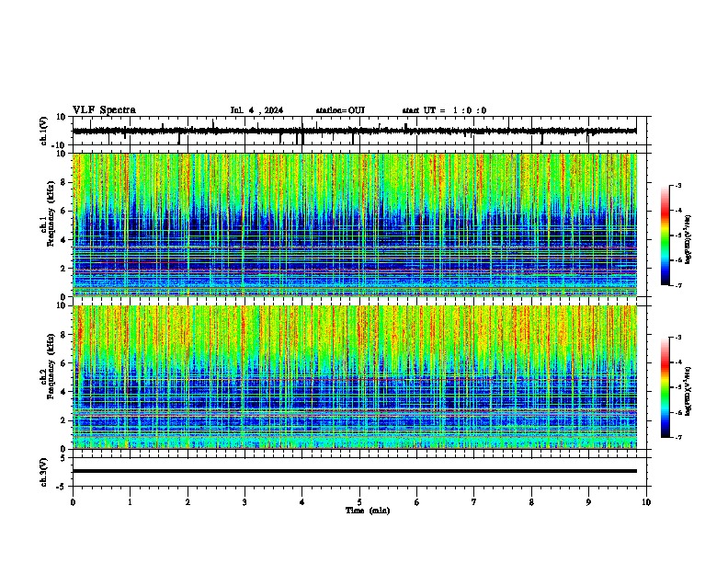Click the 6 tick on time axis

coord(417,502)
